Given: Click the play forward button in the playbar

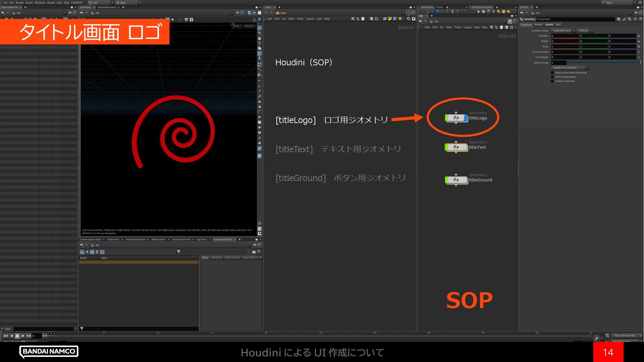Looking at the screenshot, I should pyautogui.click(x=23, y=336).
